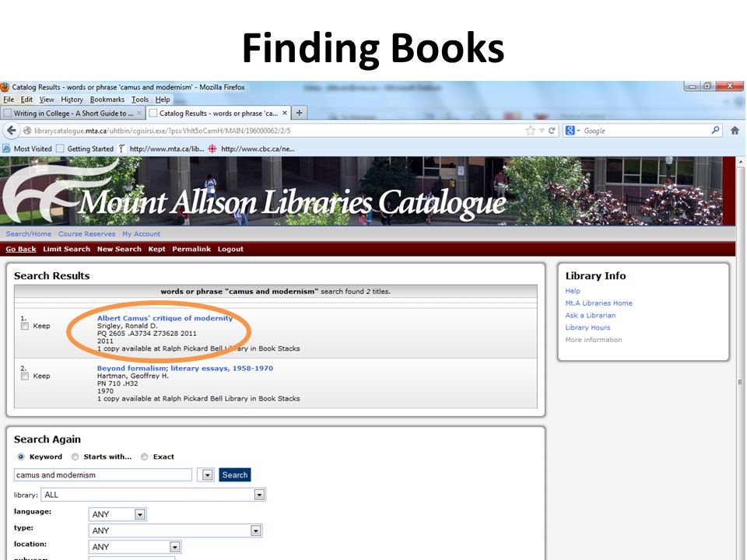Open the File menu
This screenshot has height=560, width=747.
coord(9,100)
